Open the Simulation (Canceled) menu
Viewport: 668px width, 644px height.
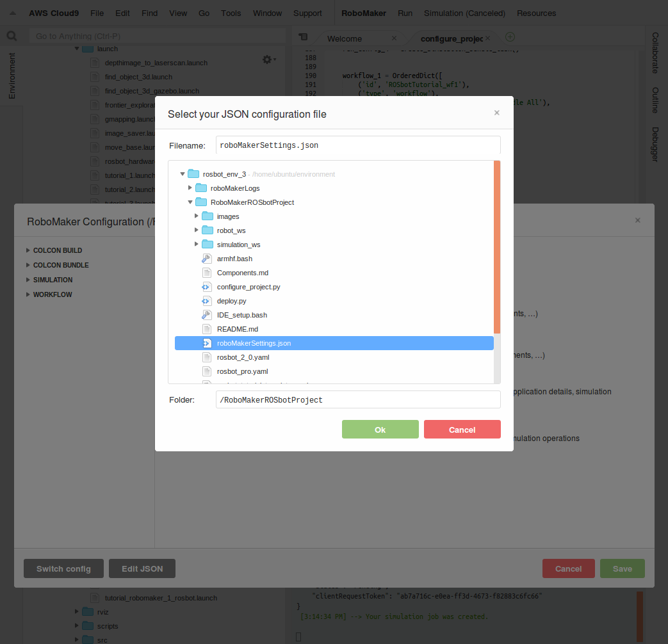point(464,13)
